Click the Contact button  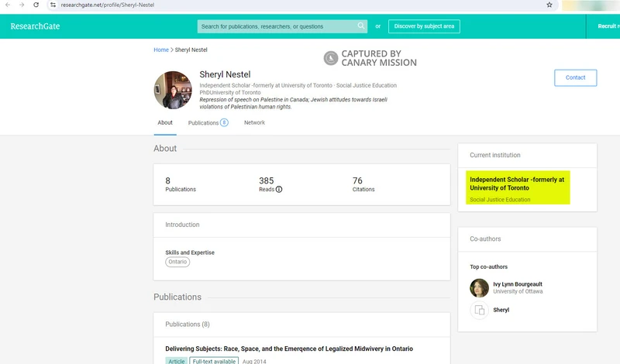click(575, 77)
